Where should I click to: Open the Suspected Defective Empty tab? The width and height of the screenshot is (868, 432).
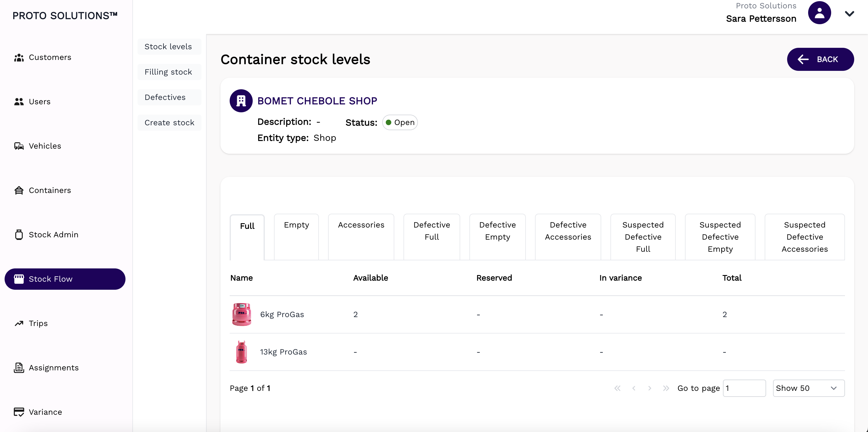point(720,237)
